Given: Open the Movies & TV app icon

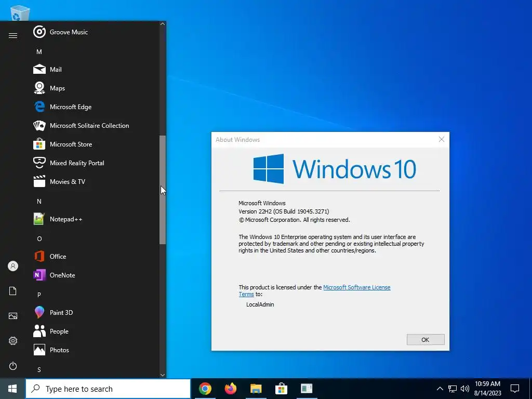Looking at the screenshot, I should tap(39, 181).
